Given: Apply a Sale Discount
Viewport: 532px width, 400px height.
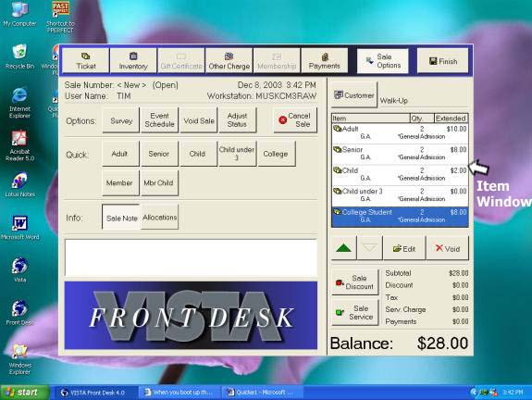Looking at the screenshot, I should tap(355, 282).
